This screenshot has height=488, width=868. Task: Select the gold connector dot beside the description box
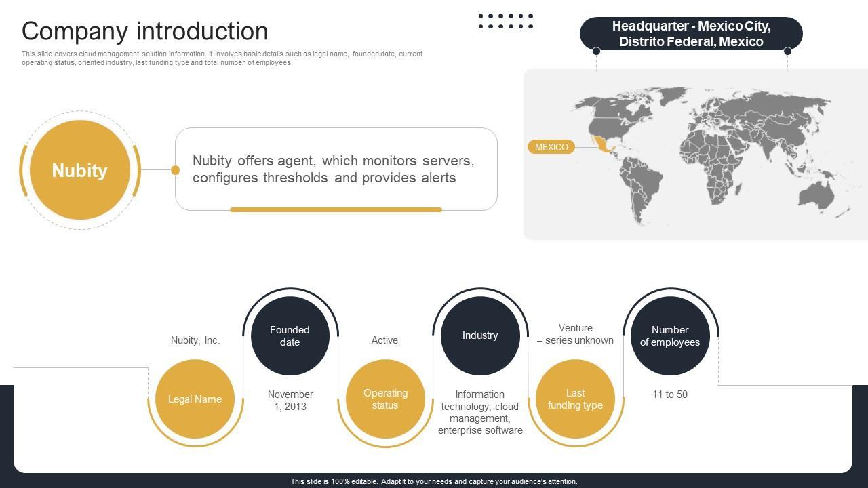point(175,170)
